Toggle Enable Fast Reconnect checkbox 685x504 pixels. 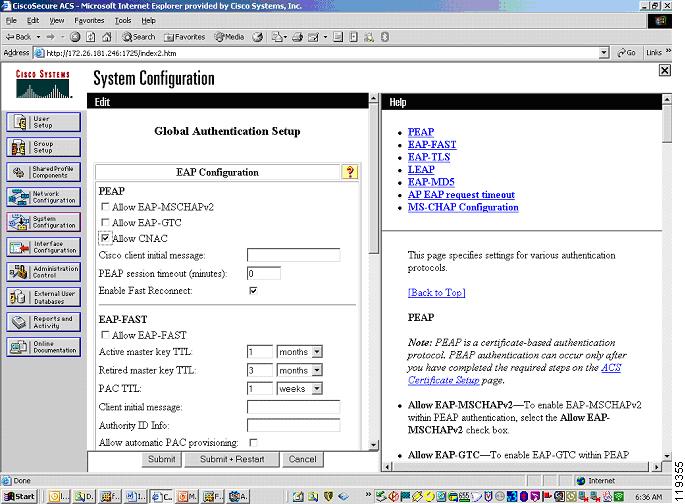click(253, 290)
